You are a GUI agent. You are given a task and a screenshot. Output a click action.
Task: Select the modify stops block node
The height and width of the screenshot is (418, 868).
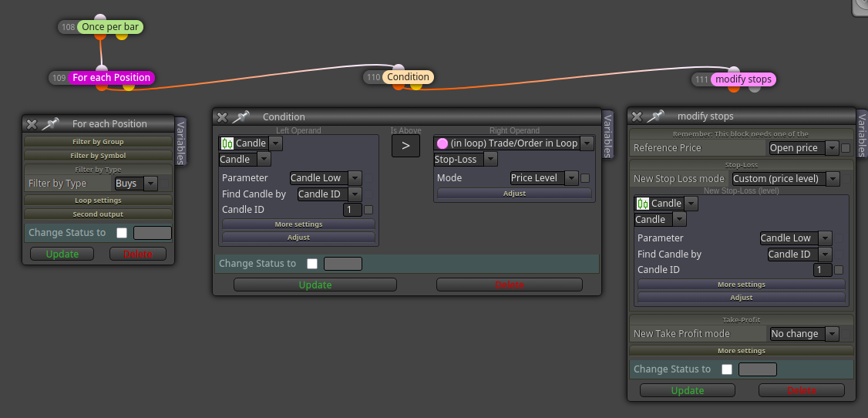tap(743, 79)
